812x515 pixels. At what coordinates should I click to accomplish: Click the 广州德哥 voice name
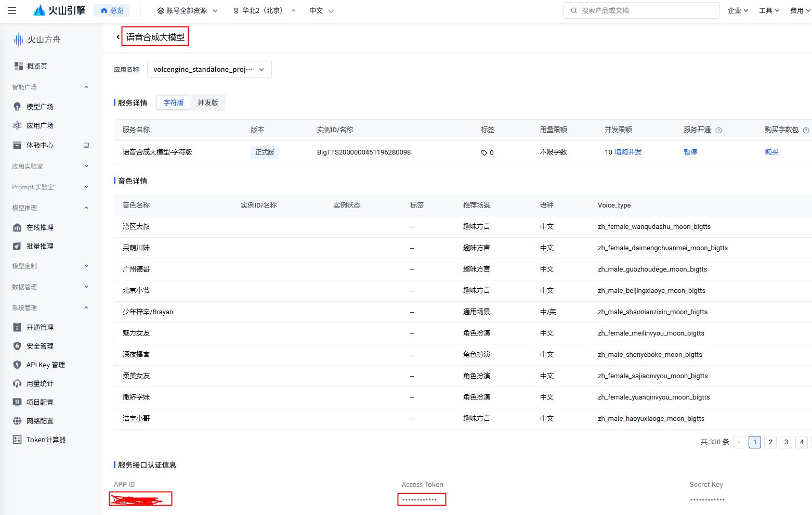click(136, 269)
